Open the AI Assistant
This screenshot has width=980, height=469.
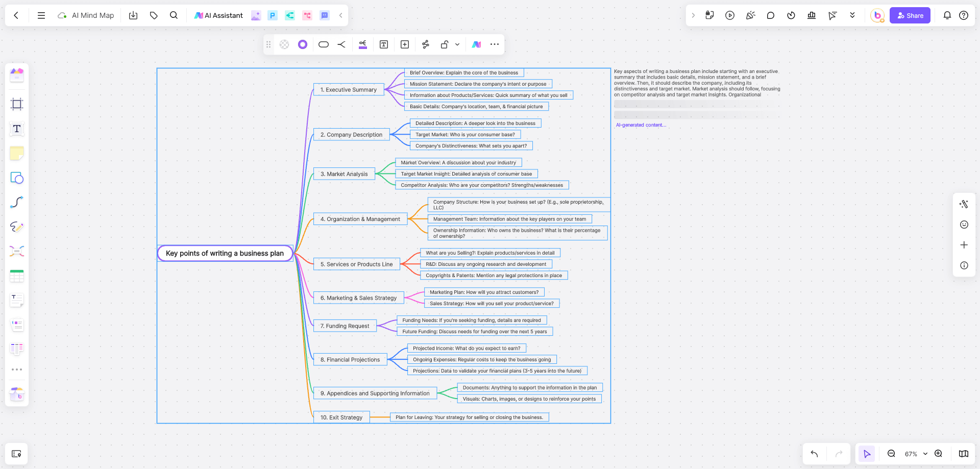coord(218,15)
